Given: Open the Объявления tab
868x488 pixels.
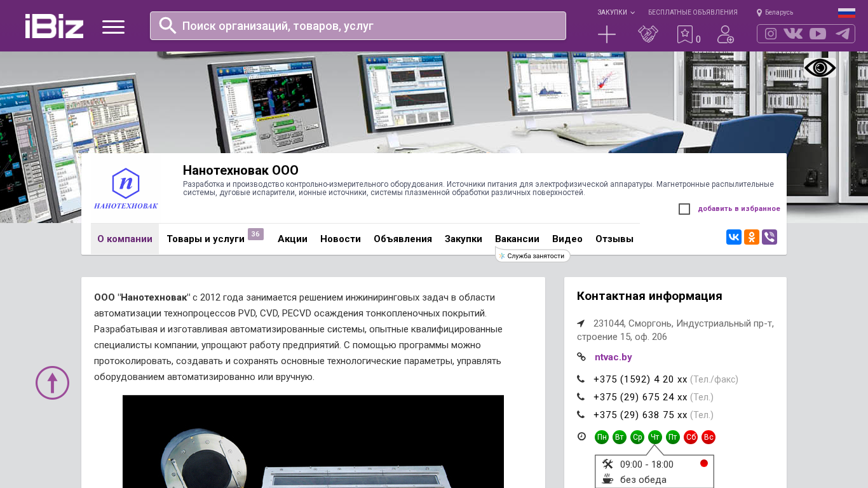Looking at the screenshot, I should click(403, 239).
